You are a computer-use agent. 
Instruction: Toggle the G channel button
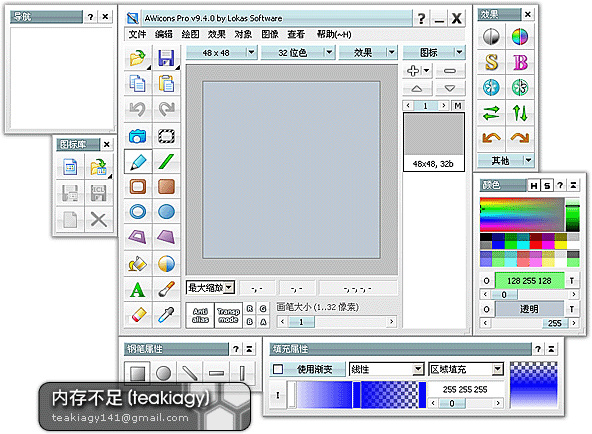[263, 309]
